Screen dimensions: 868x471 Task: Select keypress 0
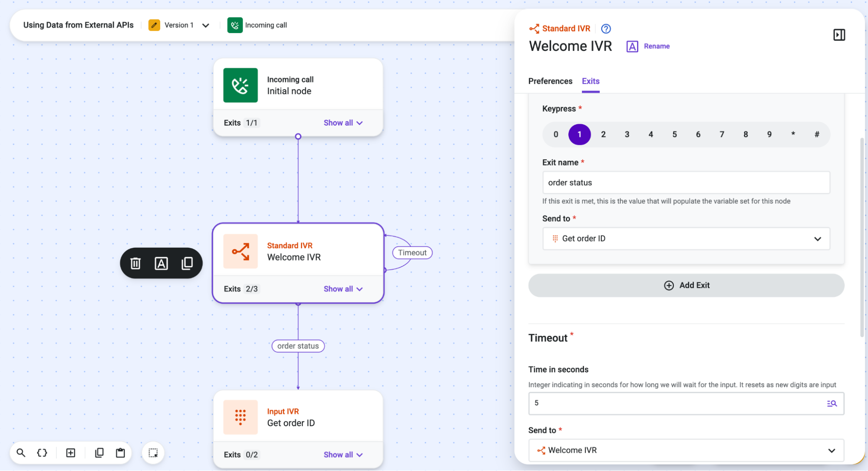coord(556,135)
